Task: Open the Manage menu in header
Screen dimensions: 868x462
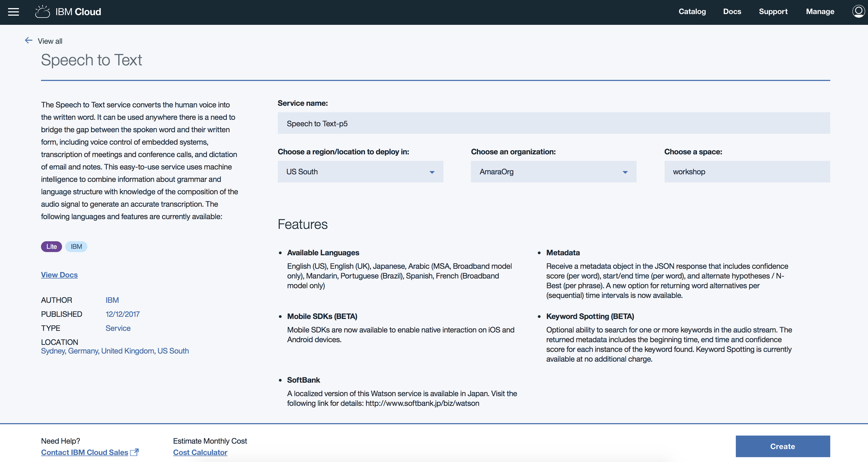Action: (820, 11)
